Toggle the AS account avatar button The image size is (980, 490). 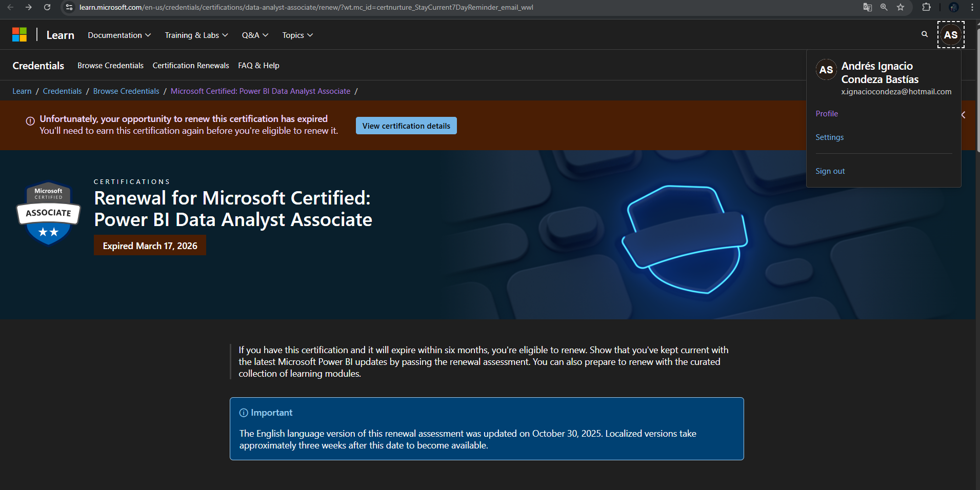tap(951, 35)
